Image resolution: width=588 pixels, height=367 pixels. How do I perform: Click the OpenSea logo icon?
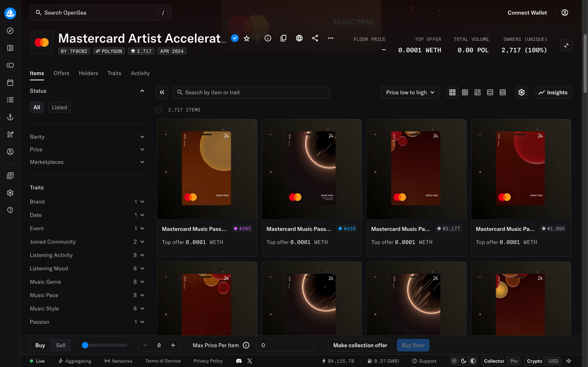10,13
